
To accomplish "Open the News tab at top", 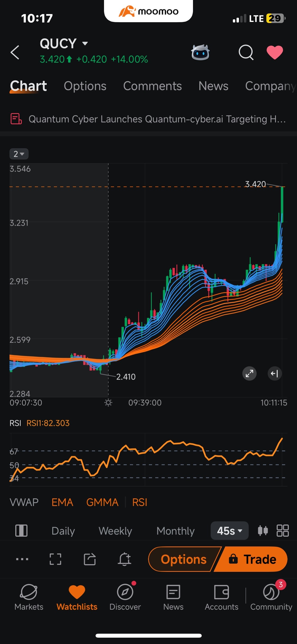I will pyautogui.click(x=213, y=86).
